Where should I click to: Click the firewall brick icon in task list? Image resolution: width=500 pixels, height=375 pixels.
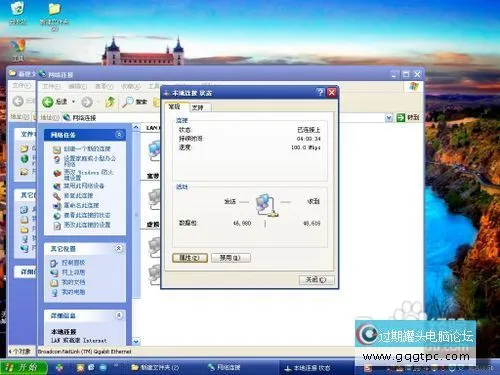[57, 174]
